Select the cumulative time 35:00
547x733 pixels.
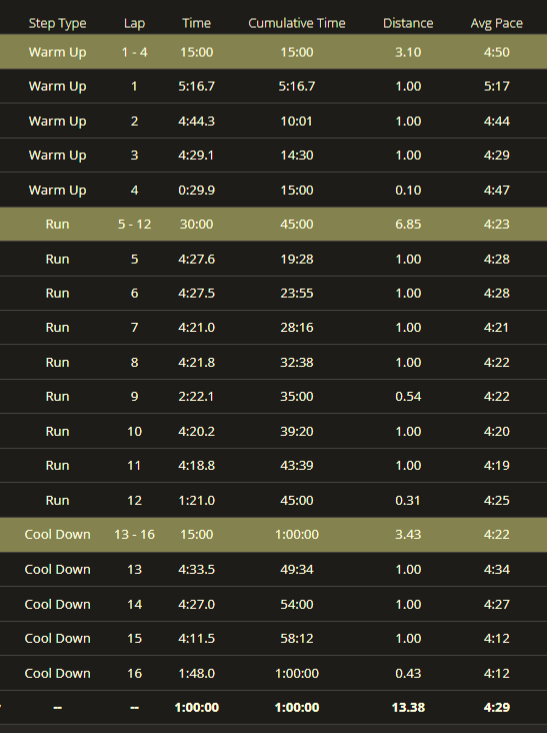297,396
